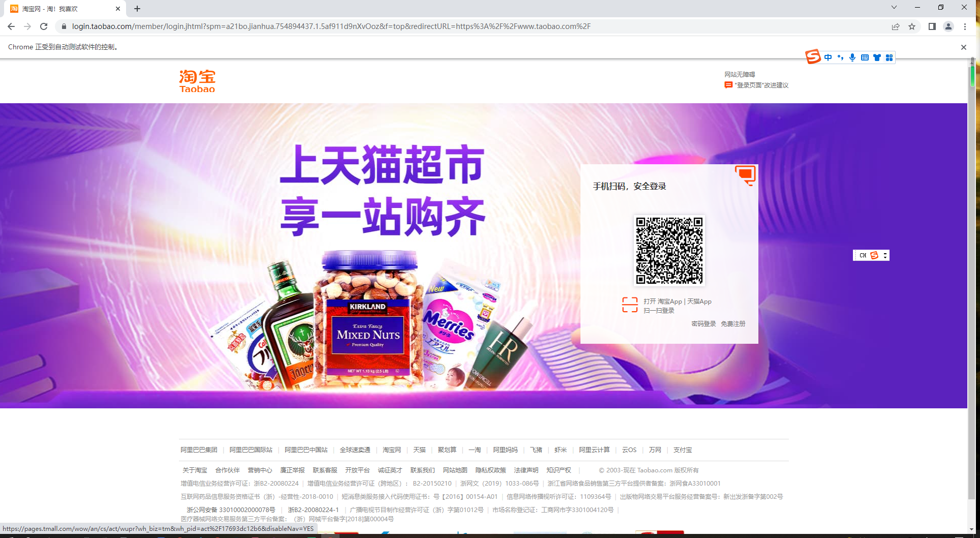Open the login page feedback link
This screenshot has height=538, width=980.
tap(761, 85)
